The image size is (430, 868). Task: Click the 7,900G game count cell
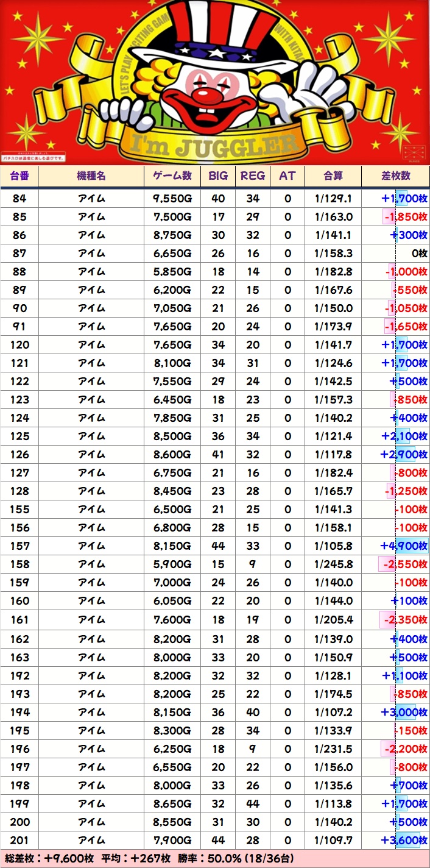tap(172, 840)
